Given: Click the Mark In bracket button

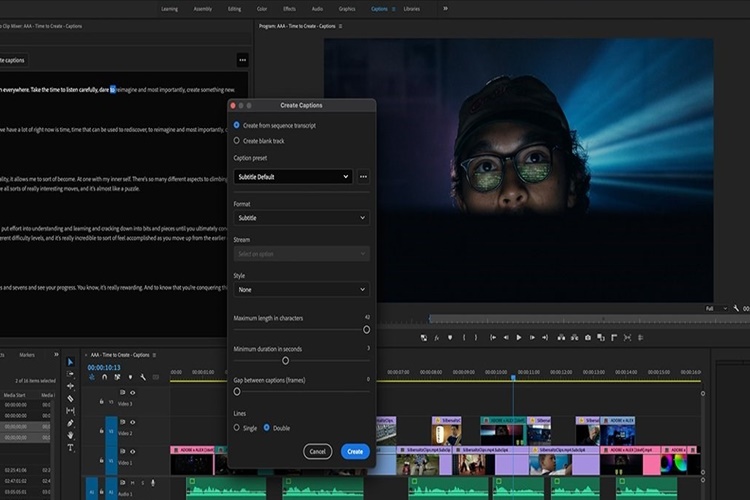Looking at the screenshot, I should click(x=463, y=337).
